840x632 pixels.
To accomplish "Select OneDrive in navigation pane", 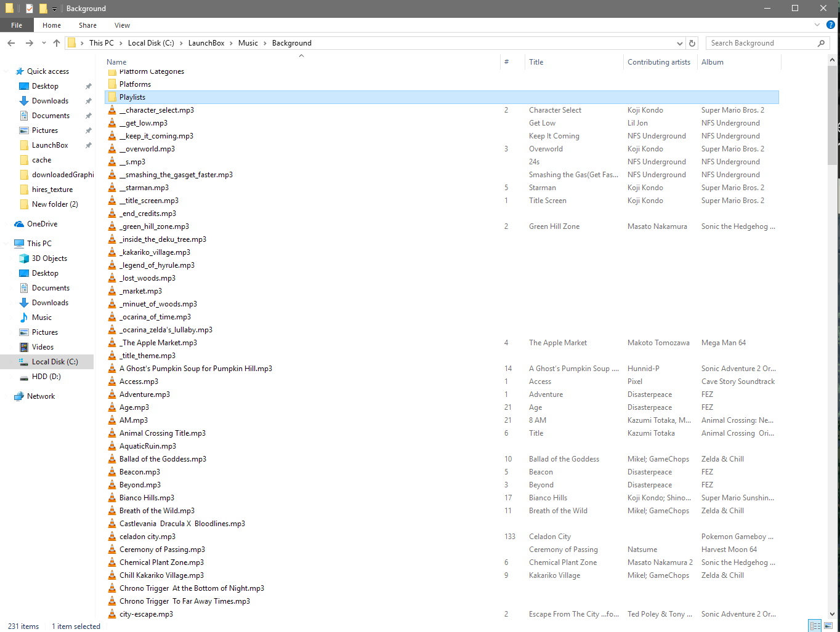I will (x=42, y=224).
